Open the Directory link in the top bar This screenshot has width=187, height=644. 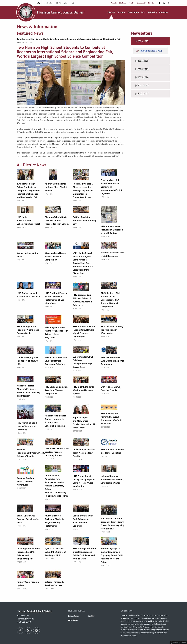(152, 3)
